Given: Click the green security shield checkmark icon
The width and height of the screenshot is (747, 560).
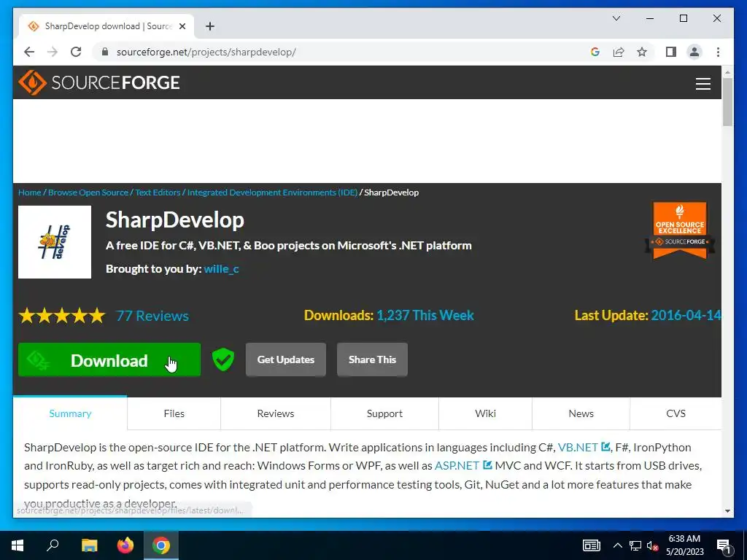Looking at the screenshot, I should tap(223, 359).
